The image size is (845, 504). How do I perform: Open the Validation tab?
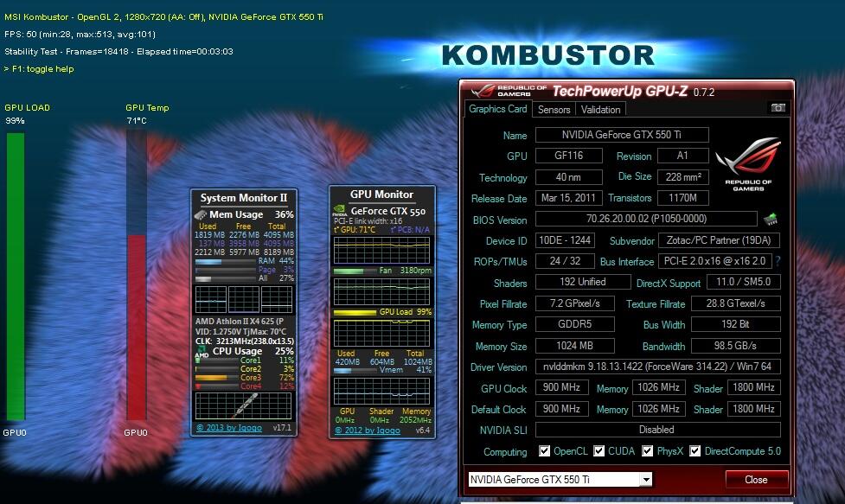pyautogui.click(x=600, y=109)
